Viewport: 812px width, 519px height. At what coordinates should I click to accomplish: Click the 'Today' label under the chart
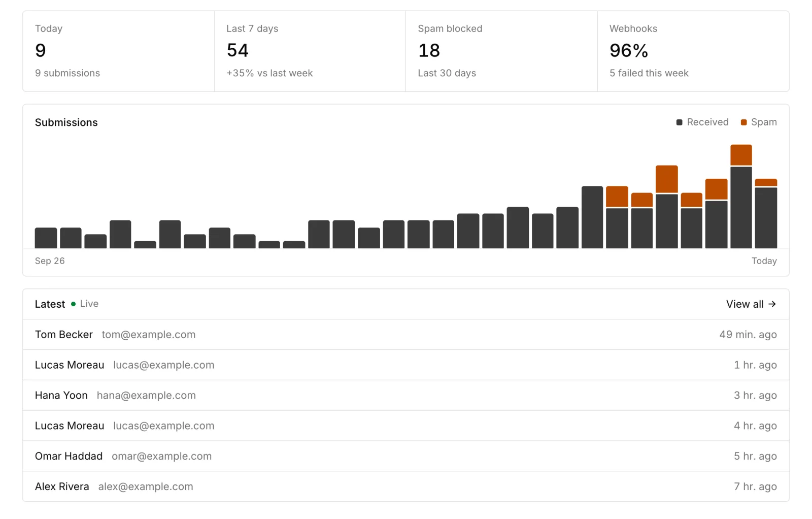click(x=764, y=261)
